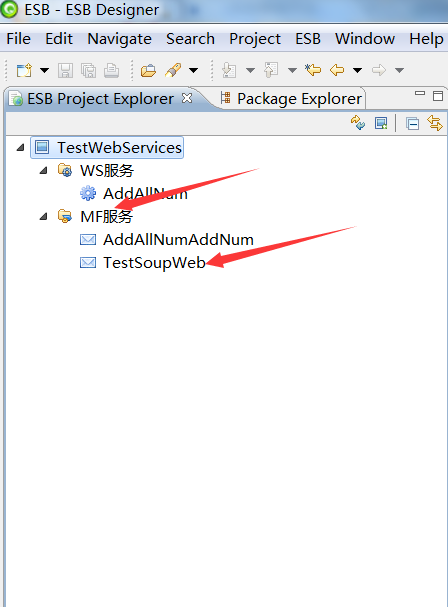Collapse the MF服务 folder
Viewport: 448px width, 607px height.
pos(43,216)
